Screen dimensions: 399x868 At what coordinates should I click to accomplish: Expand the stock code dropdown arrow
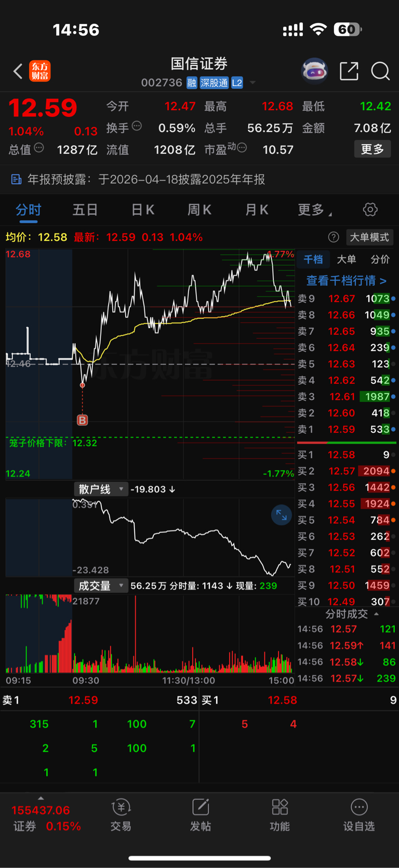(252, 83)
